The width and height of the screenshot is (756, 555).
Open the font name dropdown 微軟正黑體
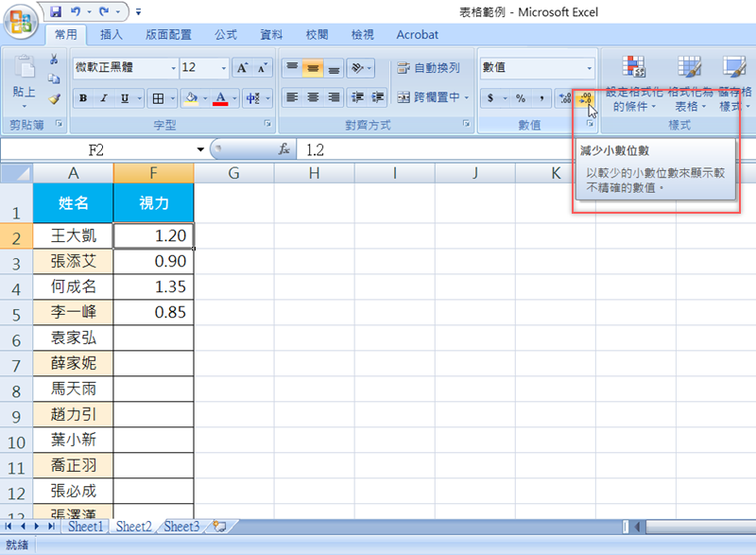pos(174,68)
